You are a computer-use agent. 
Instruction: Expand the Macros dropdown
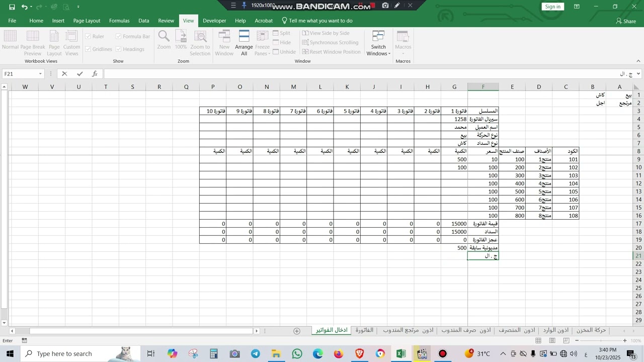(403, 50)
